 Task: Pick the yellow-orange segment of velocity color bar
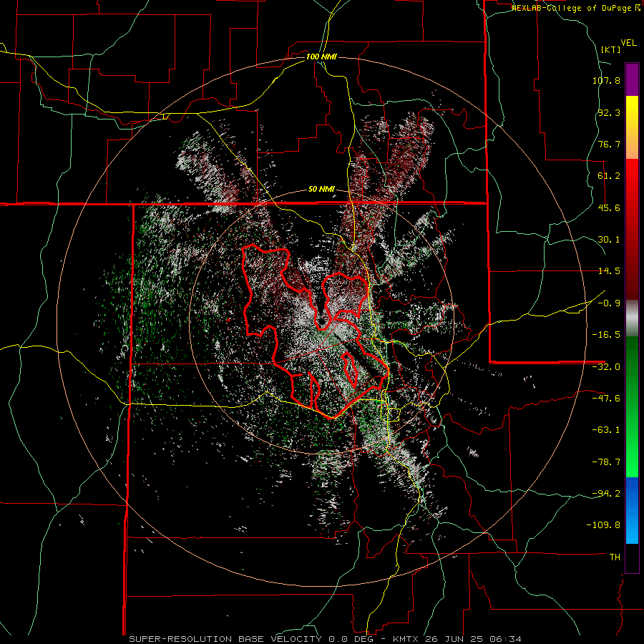(x=632, y=127)
